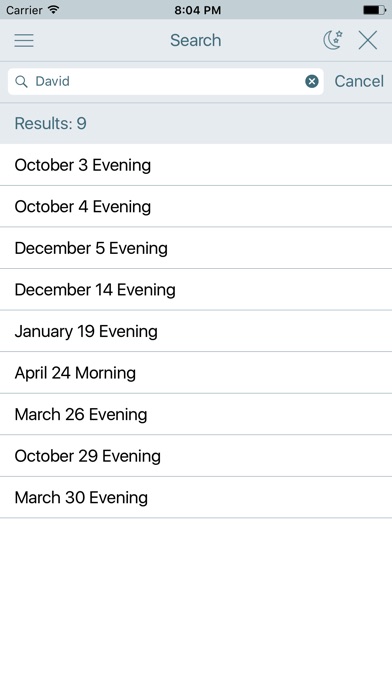
Task: Open January 19 Evening reading
Action: [x=196, y=331]
